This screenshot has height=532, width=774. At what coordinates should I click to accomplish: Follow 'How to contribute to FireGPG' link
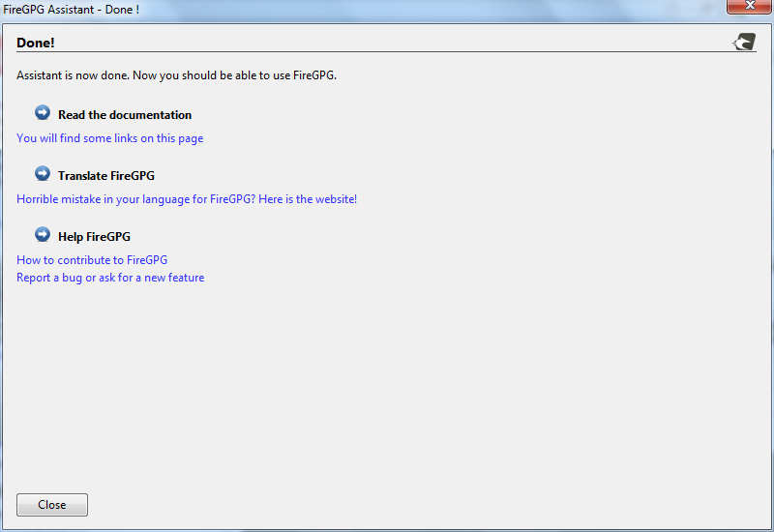click(x=92, y=260)
